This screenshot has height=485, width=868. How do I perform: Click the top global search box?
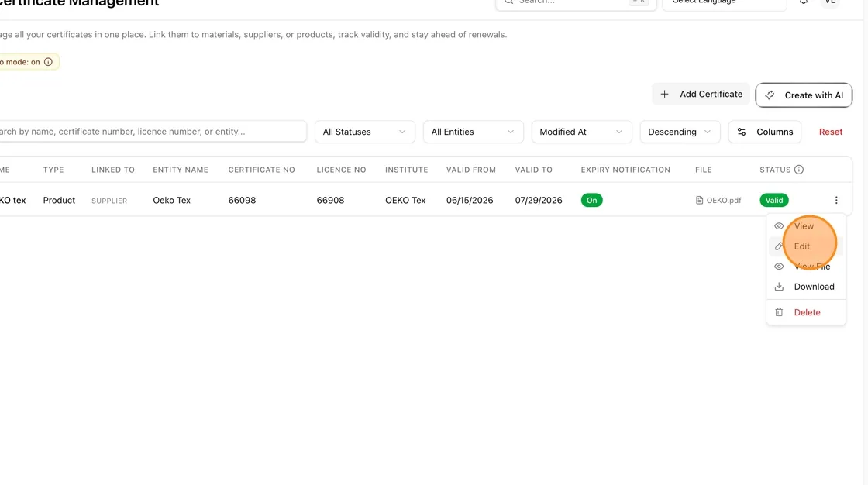point(577,3)
